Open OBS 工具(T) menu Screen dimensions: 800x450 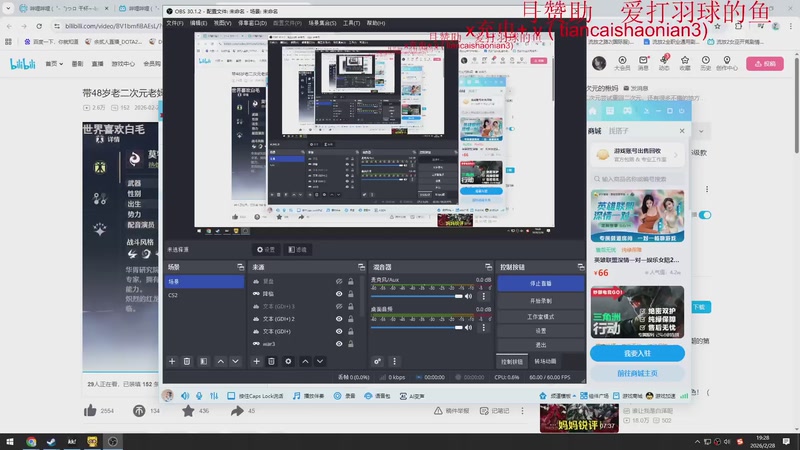pos(351,23)
